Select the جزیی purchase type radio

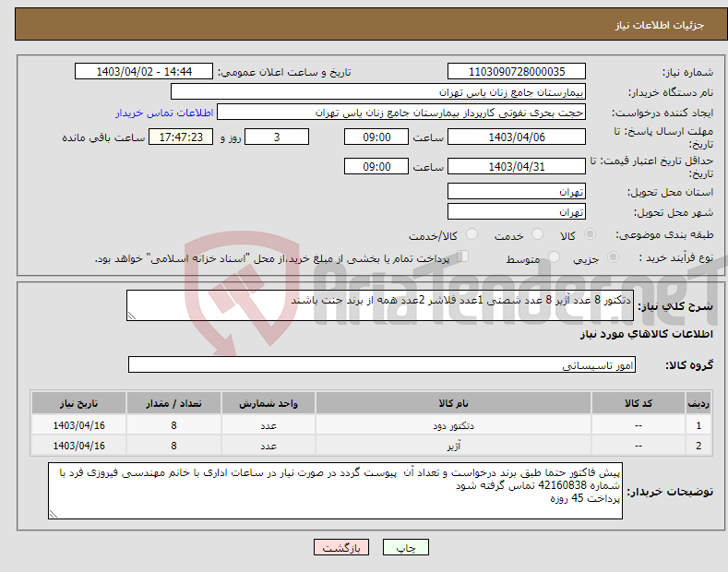pos(613,257)
